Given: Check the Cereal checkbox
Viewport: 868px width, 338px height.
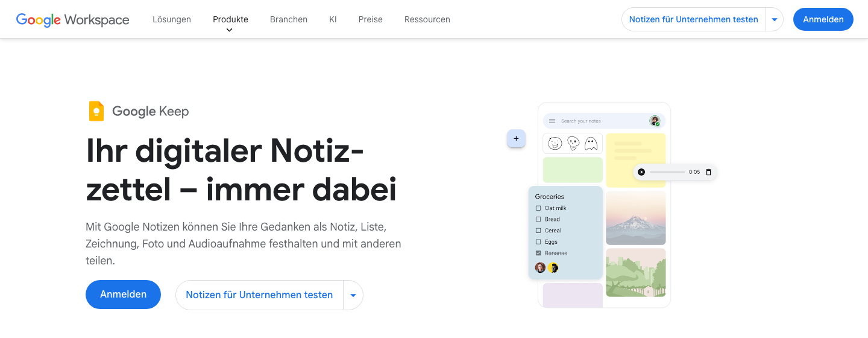Looking at the screenshot, I should pos(538,231).
